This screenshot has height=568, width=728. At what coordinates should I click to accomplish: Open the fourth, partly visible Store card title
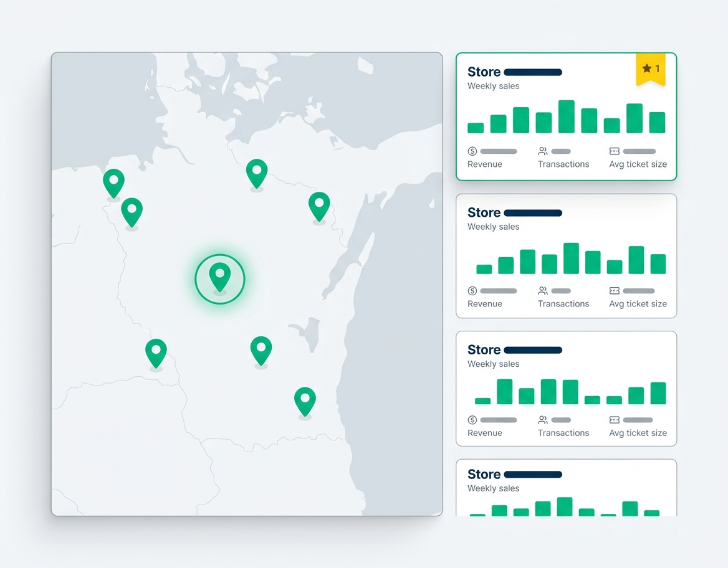click(515, 474)
